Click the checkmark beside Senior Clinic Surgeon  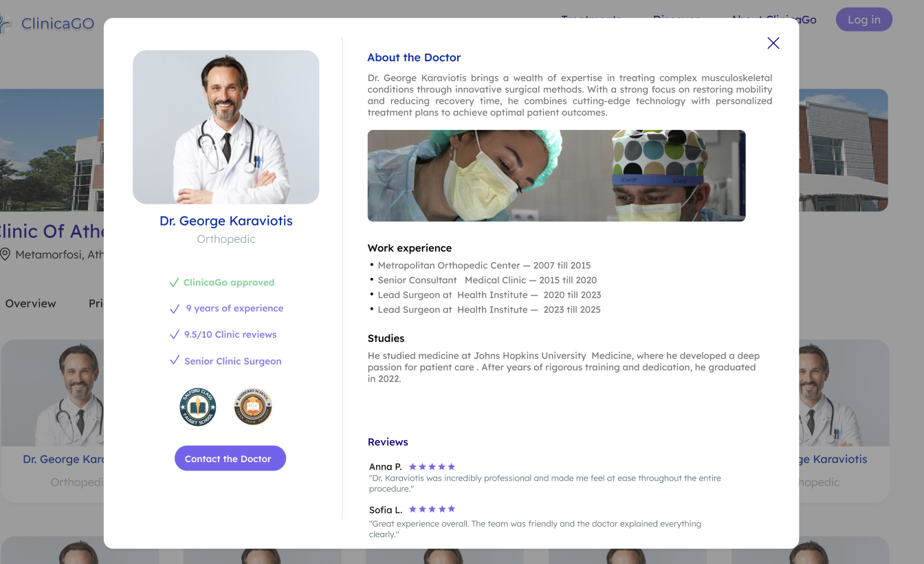click(x=175, y=360)
